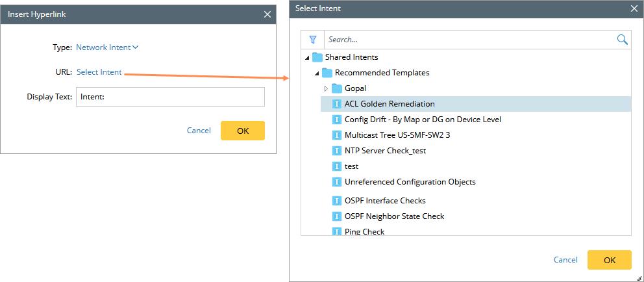Collapse the Shared Intents tree node

(x=306, y=58)
